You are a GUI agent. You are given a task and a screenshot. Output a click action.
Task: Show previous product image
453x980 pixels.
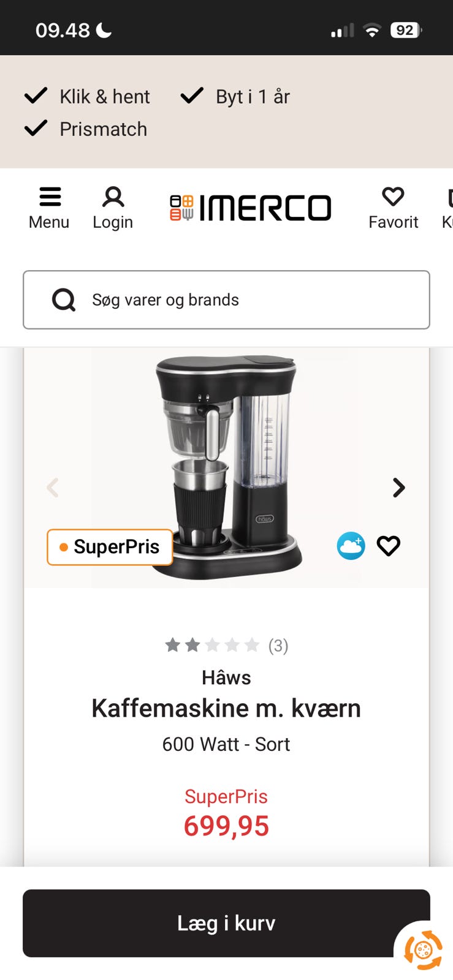(x=53, y=488)
